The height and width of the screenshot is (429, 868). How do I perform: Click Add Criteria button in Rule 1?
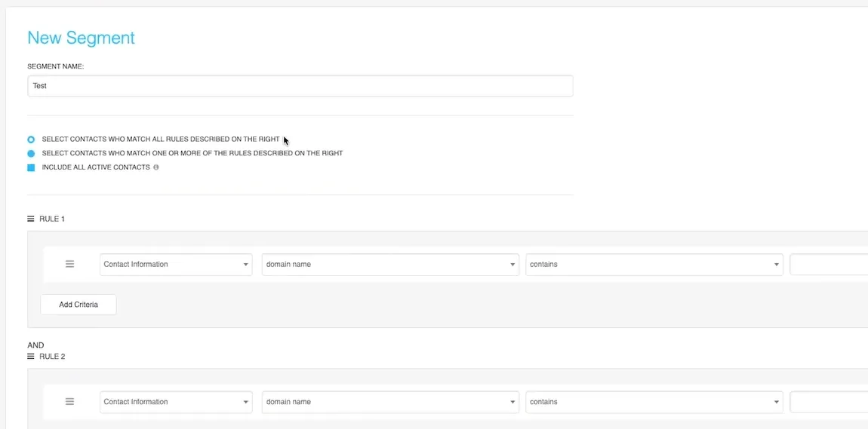click(x=78, y=305)
